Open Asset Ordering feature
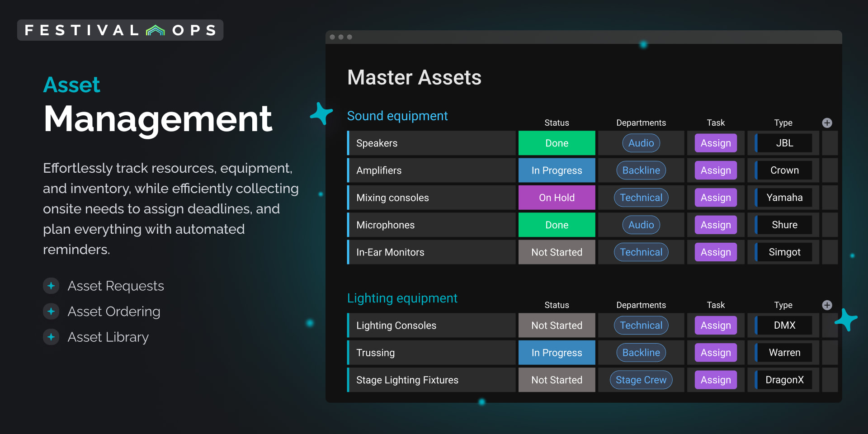 [x=114, y=311]
